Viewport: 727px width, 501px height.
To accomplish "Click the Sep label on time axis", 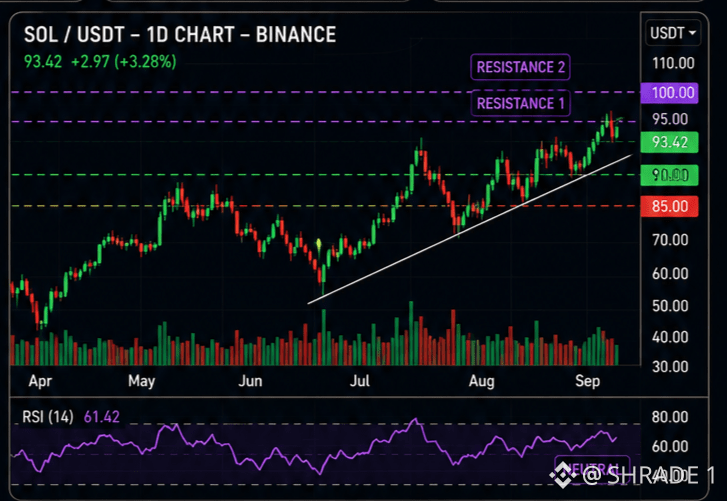I will pos(587,381).
